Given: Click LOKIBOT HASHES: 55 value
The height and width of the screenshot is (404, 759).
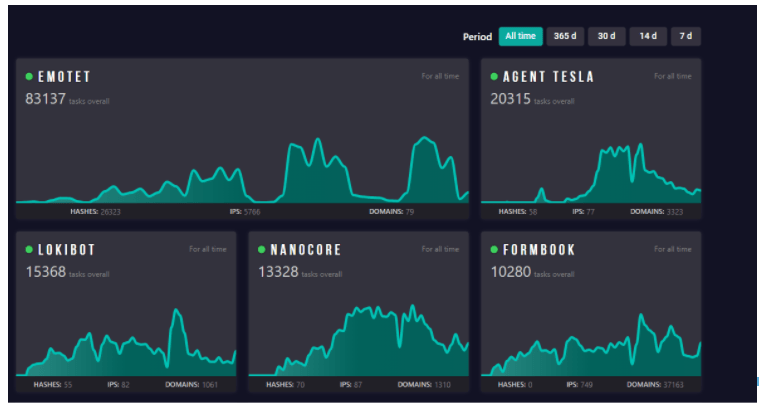Looking at the screenshot, I should click(53, 385).
